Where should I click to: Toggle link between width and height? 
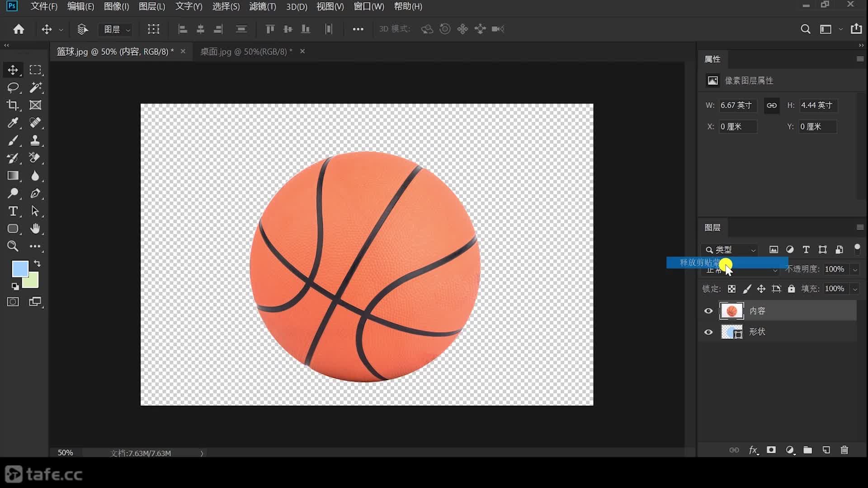[772, 105]
